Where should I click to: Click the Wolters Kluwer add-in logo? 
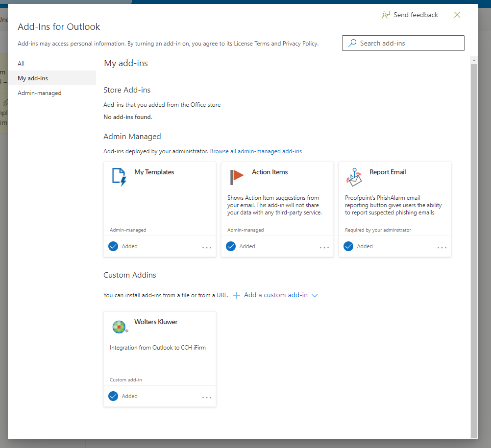(119, 327)
